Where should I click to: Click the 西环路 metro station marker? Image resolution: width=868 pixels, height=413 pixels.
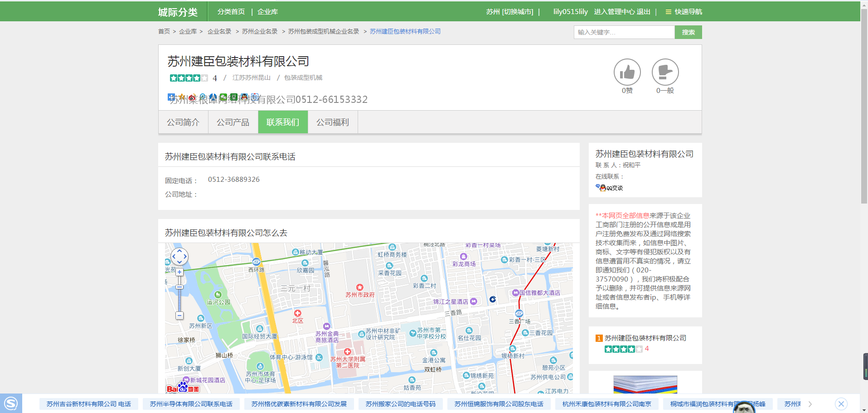[256, 262]
